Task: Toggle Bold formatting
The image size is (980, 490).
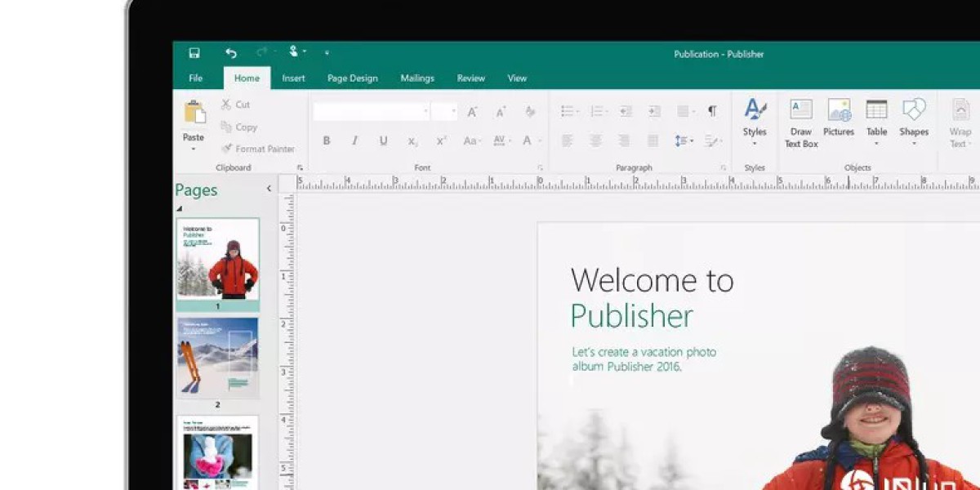Action: pos(327,140)
